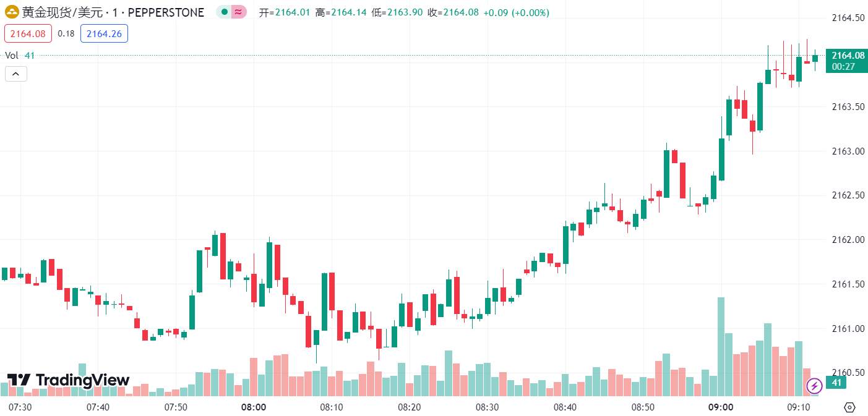868x416 pixels.
Task: Click the 2162.00 price scale label
Action: click(x=847, y=240)
